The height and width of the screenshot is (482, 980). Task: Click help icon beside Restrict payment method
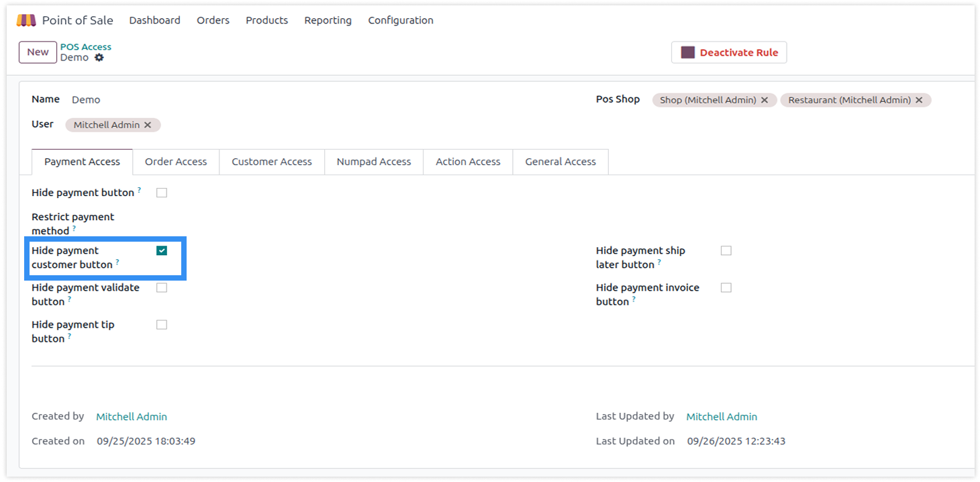(74, 228)
